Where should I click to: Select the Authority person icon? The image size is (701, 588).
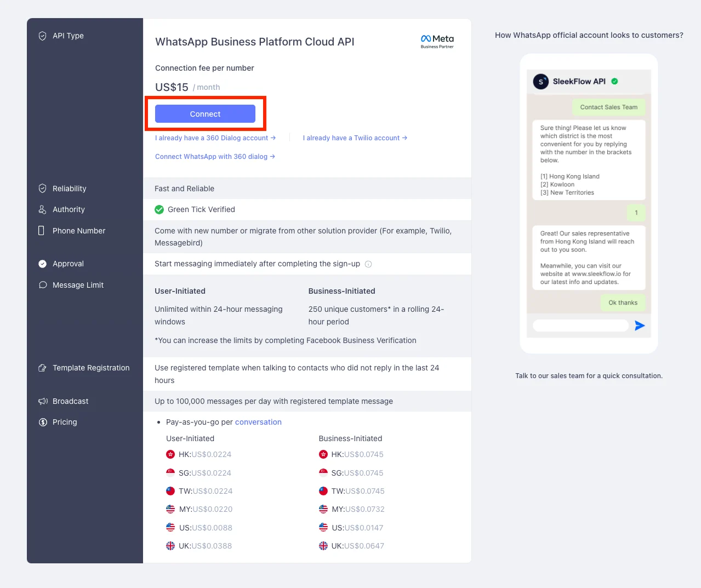tap(43, 209)
